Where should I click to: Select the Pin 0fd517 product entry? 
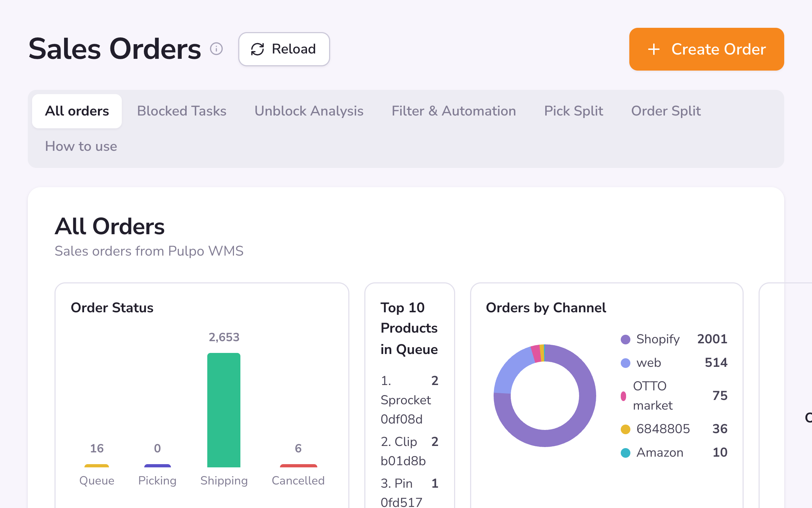409,493
